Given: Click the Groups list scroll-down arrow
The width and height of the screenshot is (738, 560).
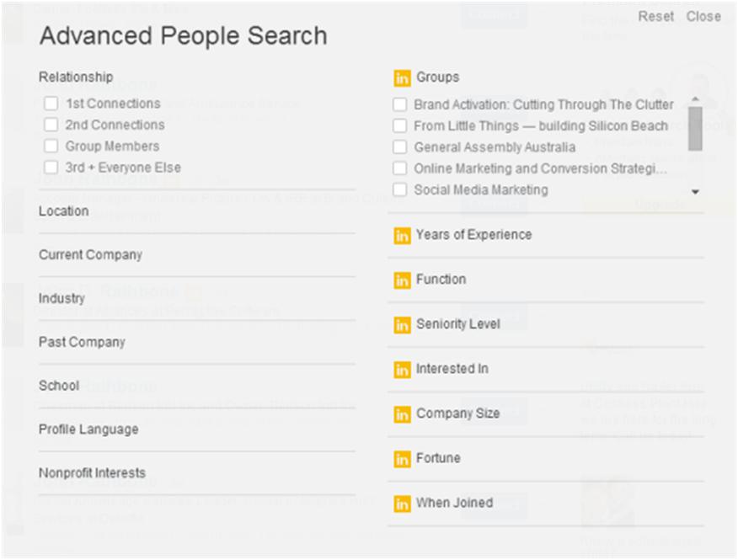Looking at the screenshot, I should (695, 191).
